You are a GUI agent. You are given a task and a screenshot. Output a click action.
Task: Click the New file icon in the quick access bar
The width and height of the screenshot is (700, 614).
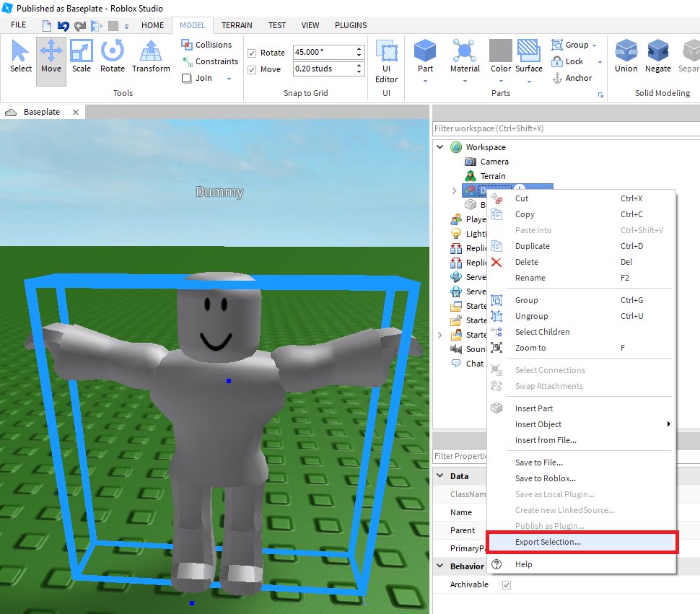(47, 26)
